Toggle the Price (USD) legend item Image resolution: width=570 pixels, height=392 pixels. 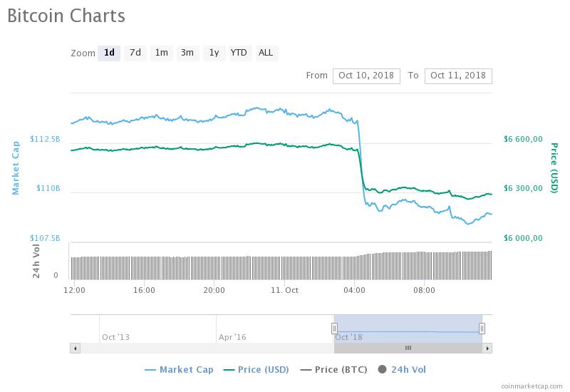pos(256,370)
